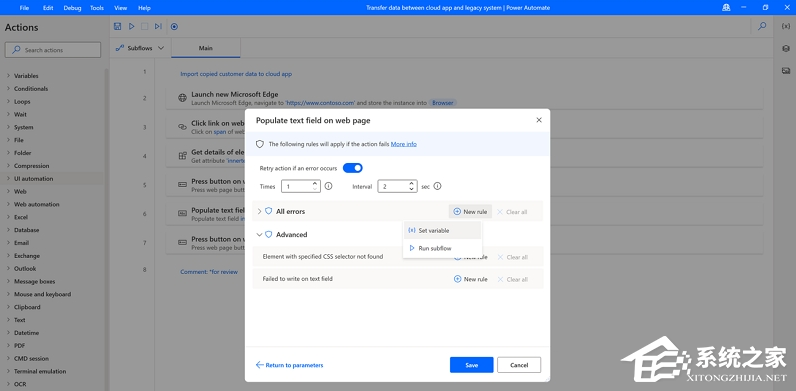Click info icon beside Interval field
Image resolution: width=796 pixels, height=391 pixels.
click(x=438, y=186)
